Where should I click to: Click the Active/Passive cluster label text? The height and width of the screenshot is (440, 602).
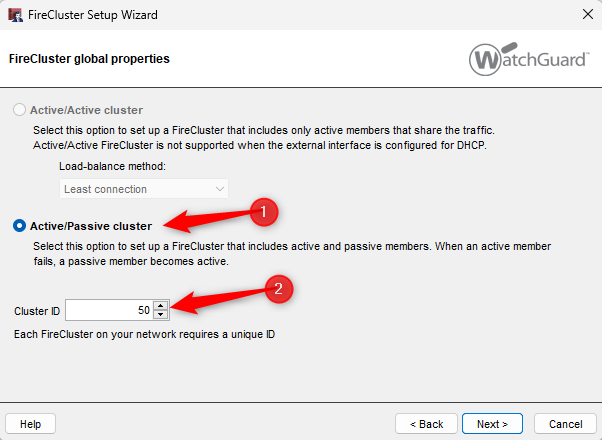(x=91, y=226)
